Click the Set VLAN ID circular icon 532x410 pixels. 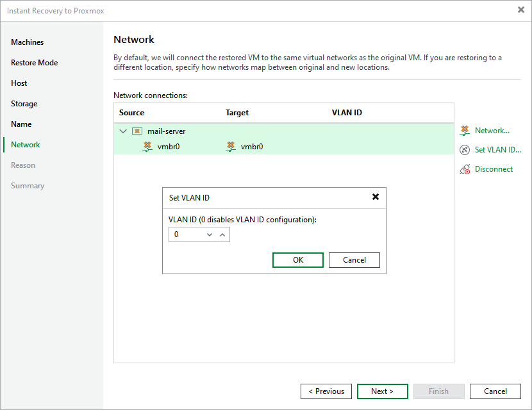click(465, 150)
